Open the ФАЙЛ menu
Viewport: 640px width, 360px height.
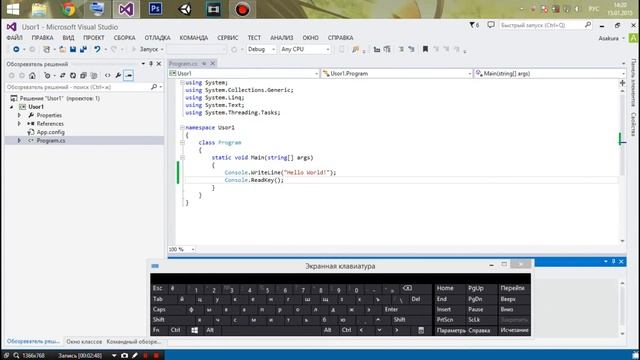[x=15, y=38]
